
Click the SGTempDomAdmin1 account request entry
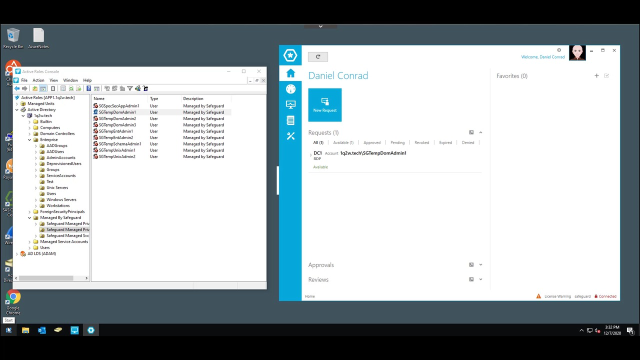pos(373,153)
